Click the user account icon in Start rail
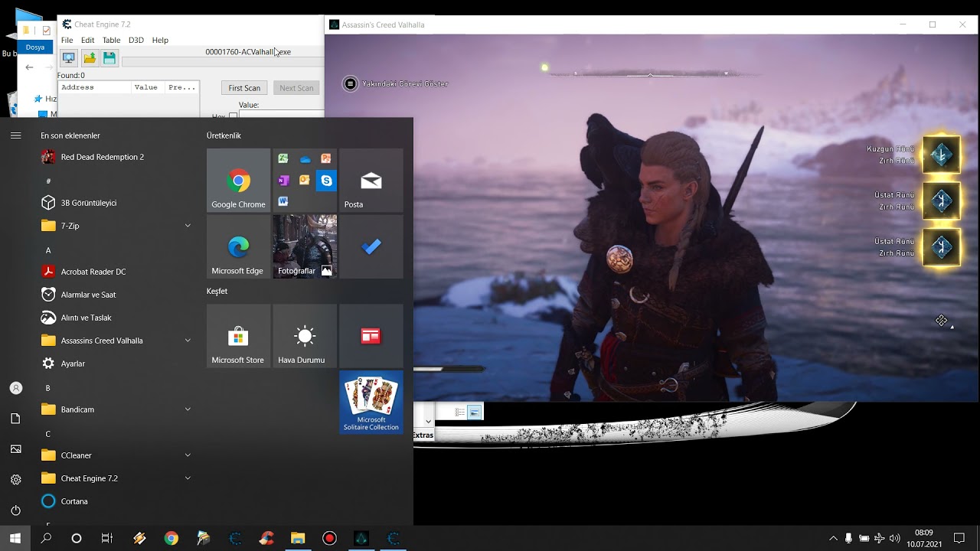 point(16,388)
